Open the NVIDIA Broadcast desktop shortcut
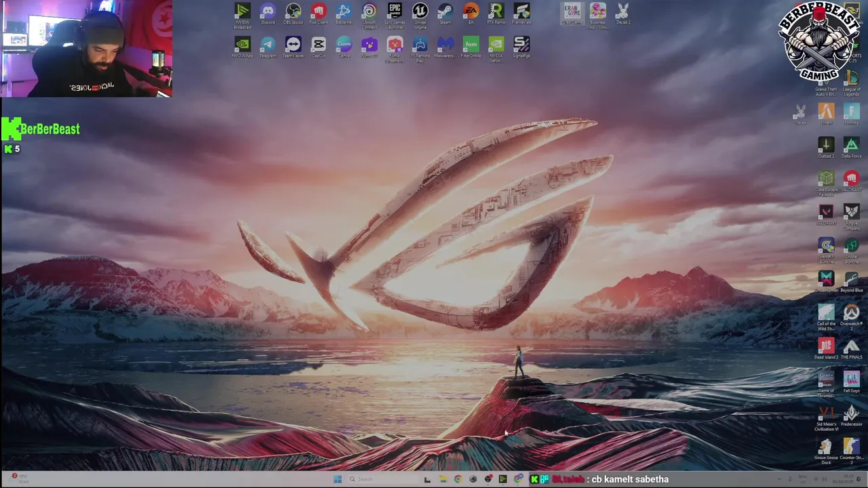The height and width of the screenshot is (488, 868). pyautogui.click(x=242, y=16)
